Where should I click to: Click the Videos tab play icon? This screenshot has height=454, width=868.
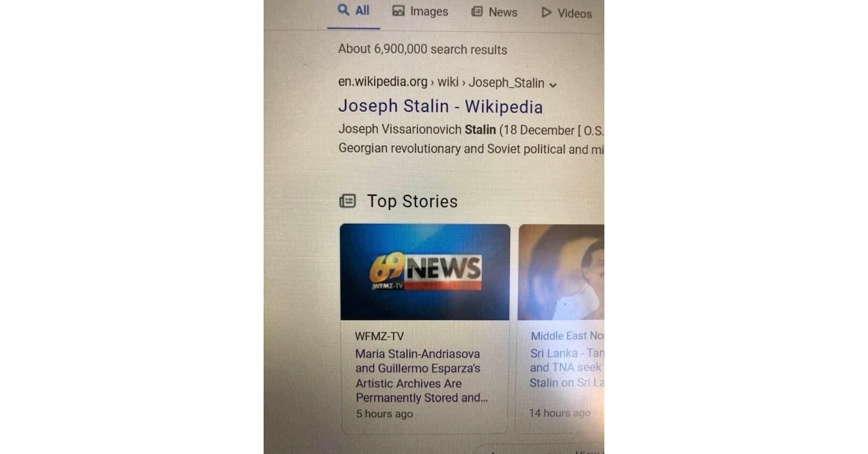(546, 12)
